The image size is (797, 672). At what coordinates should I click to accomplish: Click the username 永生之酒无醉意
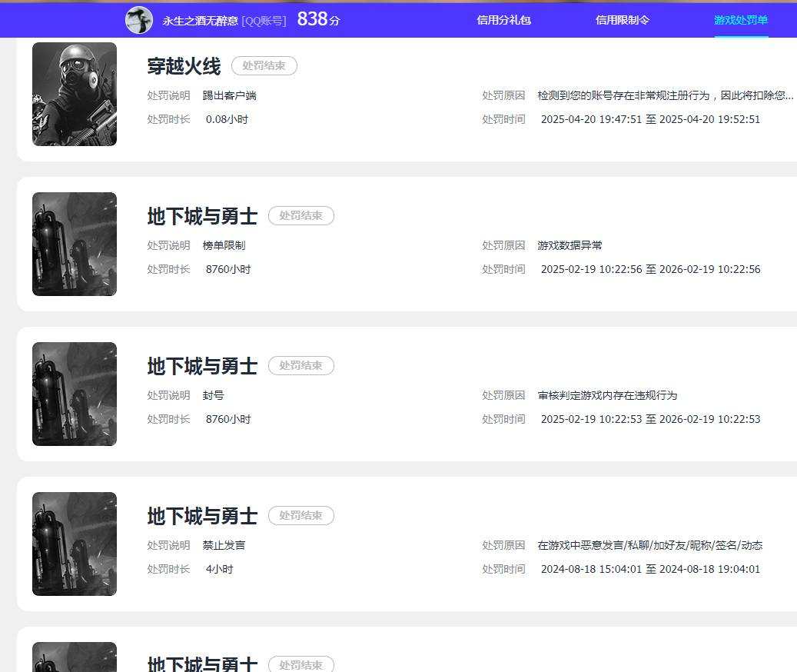point(201,21)
